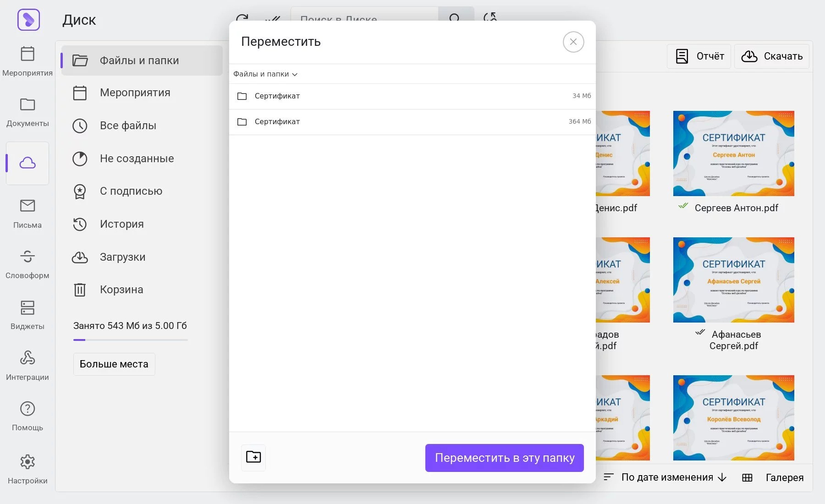Image resolution: width=825 pixels, height=504 pixels.
Task: Close the Переместить dialog
Action: coord(573,42)
